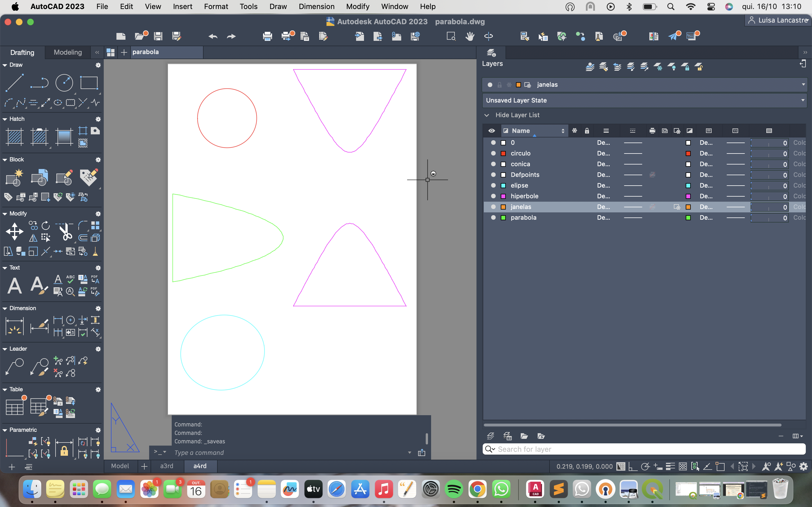Switch to the a3rd layout tab

tap(166, 466)
